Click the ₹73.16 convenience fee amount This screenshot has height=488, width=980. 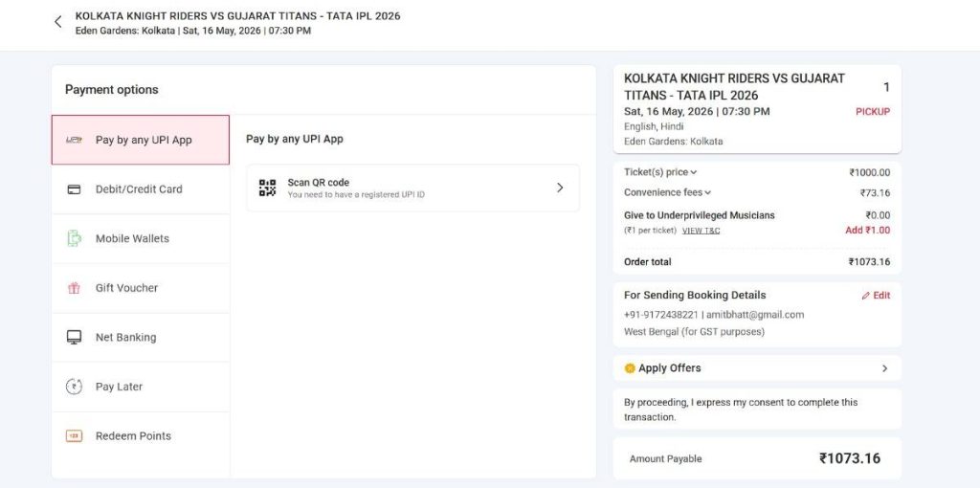875,193
